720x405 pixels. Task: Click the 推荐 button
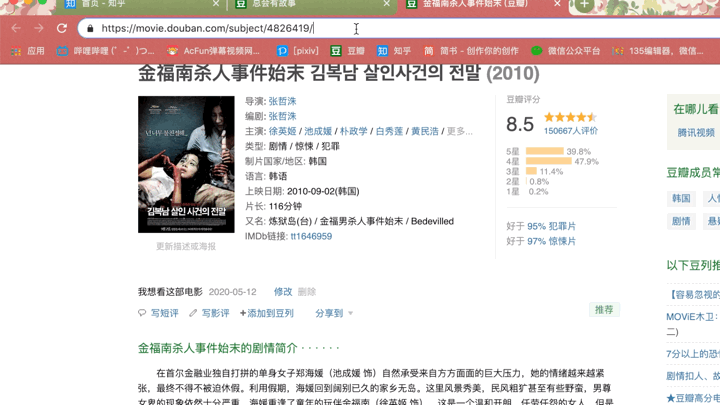604,309
